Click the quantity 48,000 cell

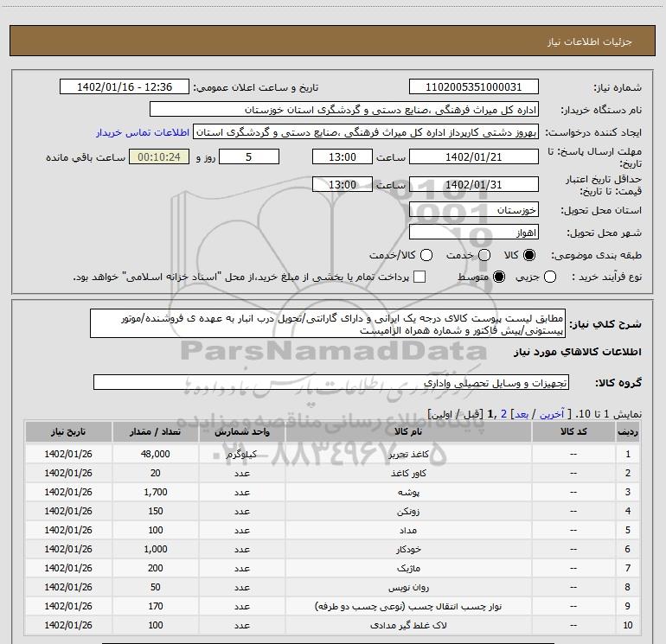pyautogui.click(x=156, y=454)
